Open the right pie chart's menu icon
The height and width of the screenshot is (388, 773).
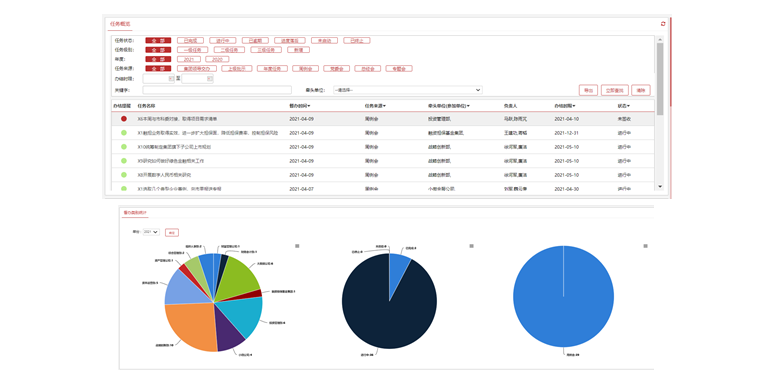pos(645,246)
